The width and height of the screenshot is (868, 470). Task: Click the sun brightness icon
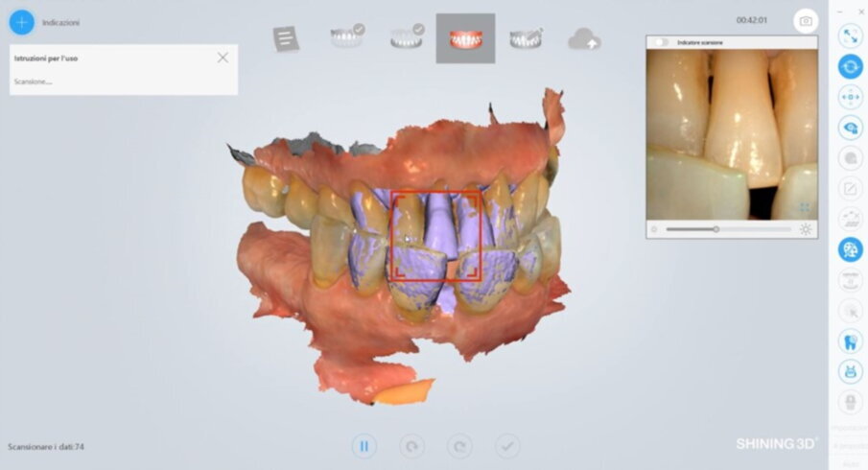click(806, 229)
